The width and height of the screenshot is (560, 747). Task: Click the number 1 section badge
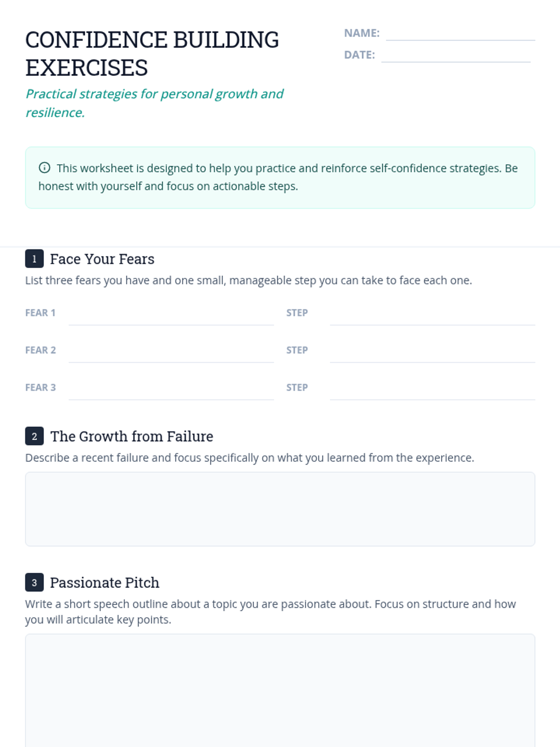click(x=34, y=259)
